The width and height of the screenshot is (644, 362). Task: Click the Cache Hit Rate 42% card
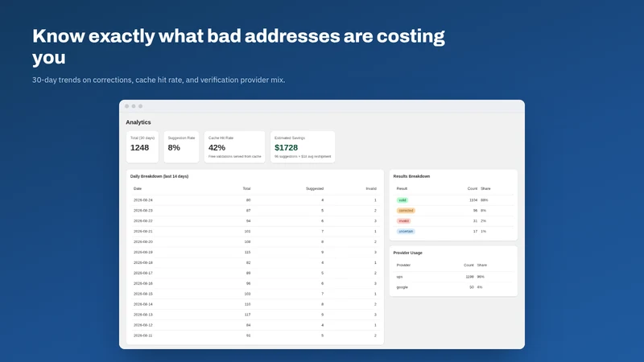(x=234, y=147)
